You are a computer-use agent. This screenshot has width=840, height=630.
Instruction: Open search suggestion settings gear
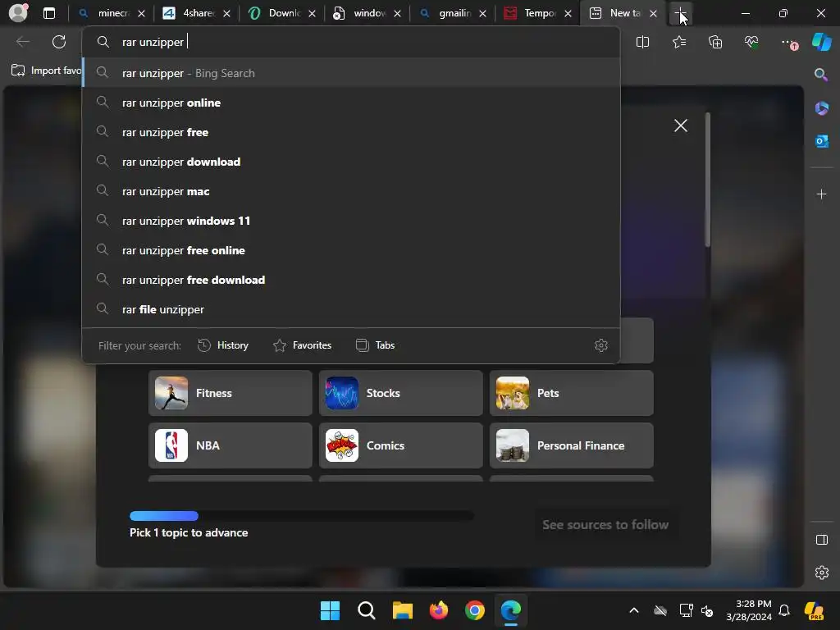[x=601, y=345]
